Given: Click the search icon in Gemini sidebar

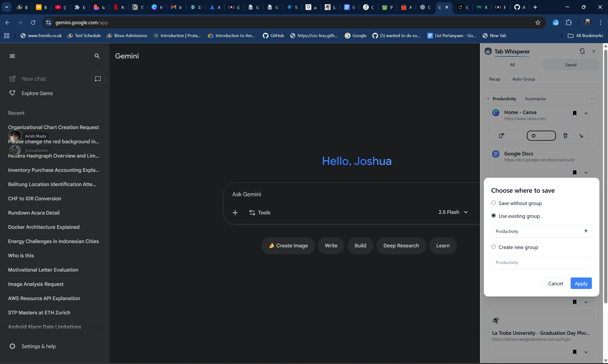Looking at the screenshot, I should (97, 56).
